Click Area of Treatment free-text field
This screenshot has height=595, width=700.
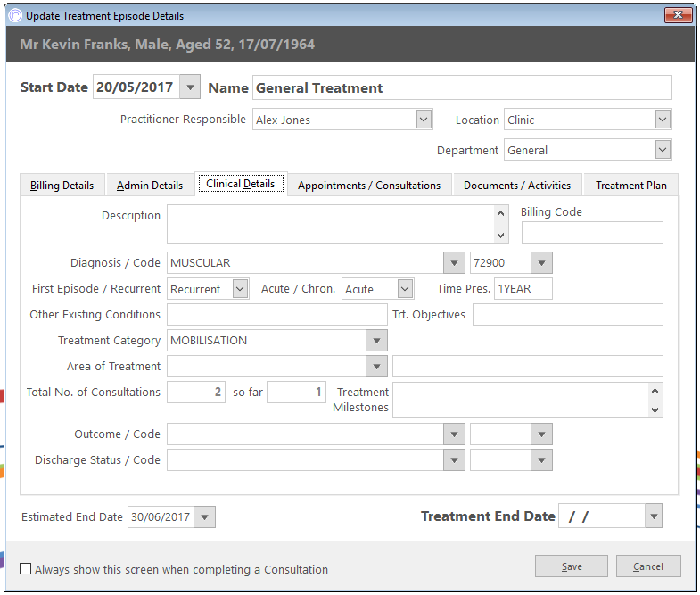pos(528,367)
